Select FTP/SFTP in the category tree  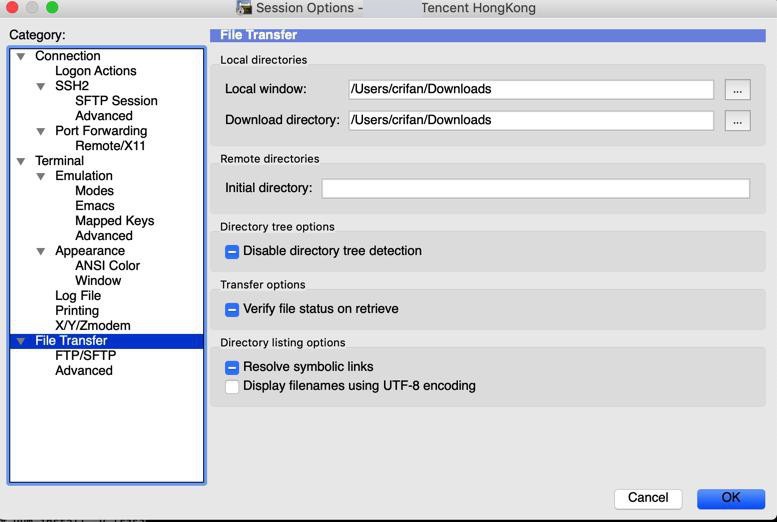click(x=85, y=355)
